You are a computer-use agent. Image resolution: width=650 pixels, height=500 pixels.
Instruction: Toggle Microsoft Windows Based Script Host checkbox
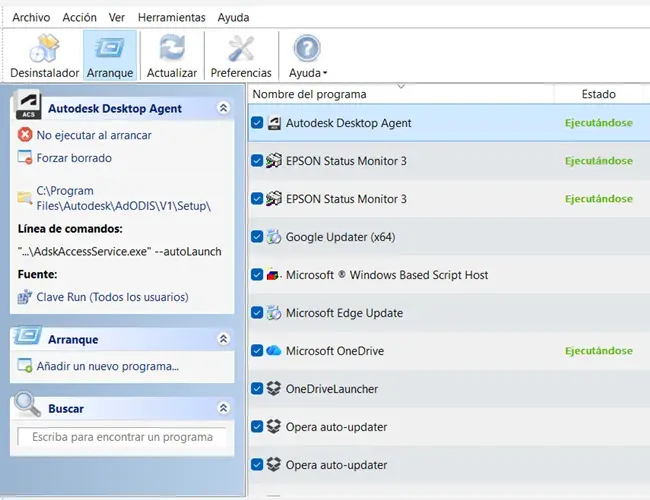[x=257, y=274]
